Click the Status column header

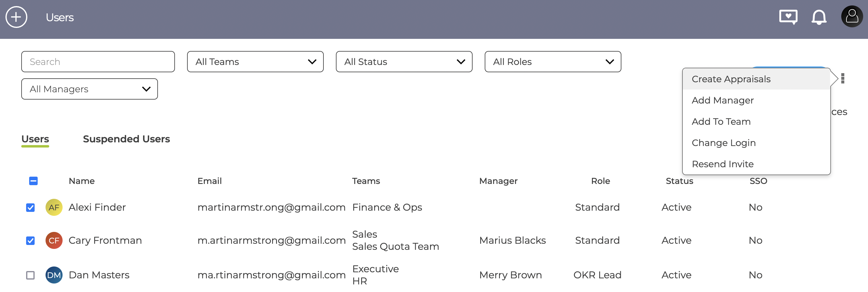tap(679, 181)
